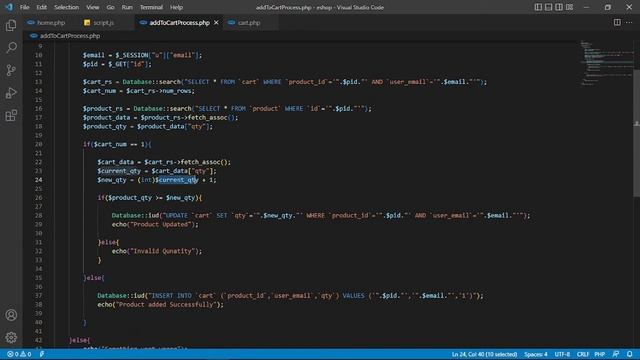Viewport: 640px width, 360px height.
Task: Change encoding via UTF-8 status entry
Action: point(562,354)
